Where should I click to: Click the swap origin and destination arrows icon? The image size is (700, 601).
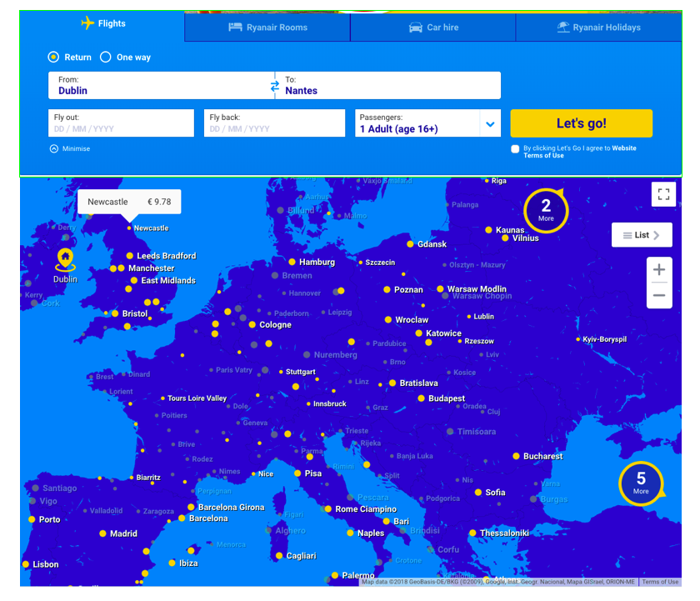275,86
